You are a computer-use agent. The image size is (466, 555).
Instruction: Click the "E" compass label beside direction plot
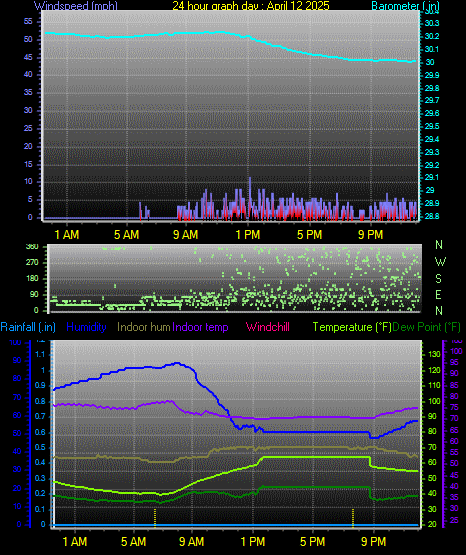(x=438, y=294)
